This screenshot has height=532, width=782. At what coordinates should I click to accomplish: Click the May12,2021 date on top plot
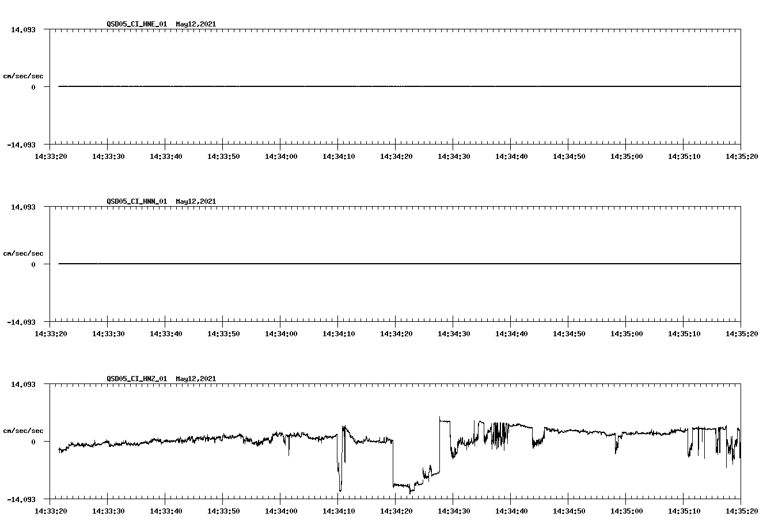point(195,24)
